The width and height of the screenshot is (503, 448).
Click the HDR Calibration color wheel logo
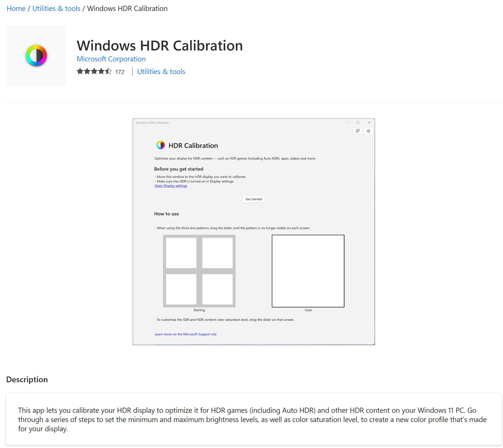[160, 145]
